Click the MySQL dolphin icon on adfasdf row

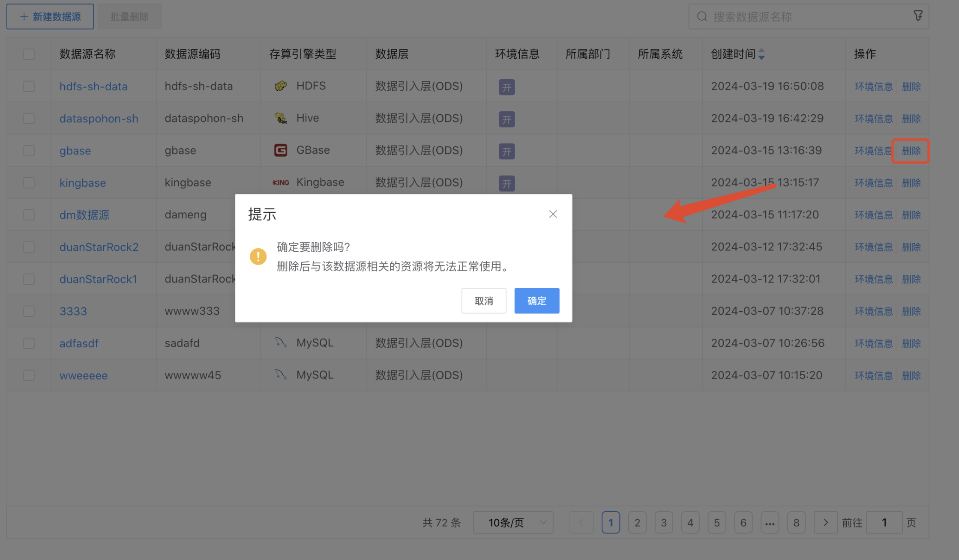coord(281,343)
